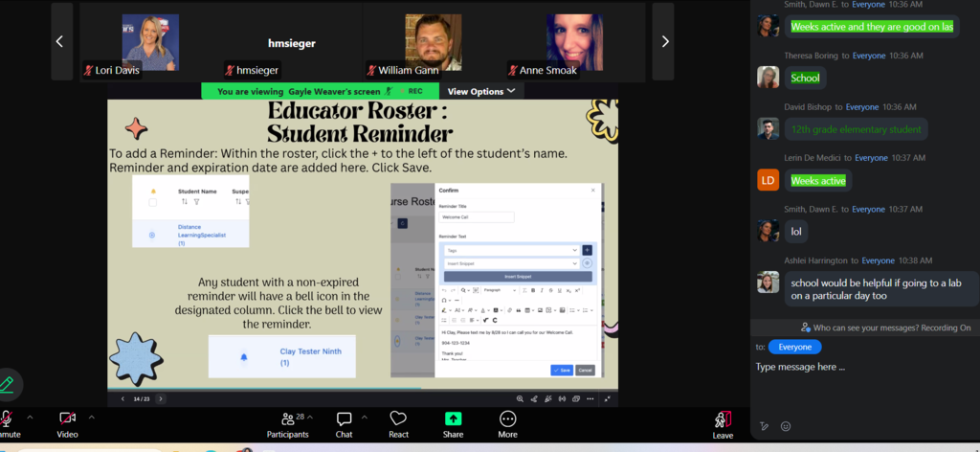This screenshot has width=980, height=452.
Task: Click the slide counter 14 / 23
Action: [142, 398]
